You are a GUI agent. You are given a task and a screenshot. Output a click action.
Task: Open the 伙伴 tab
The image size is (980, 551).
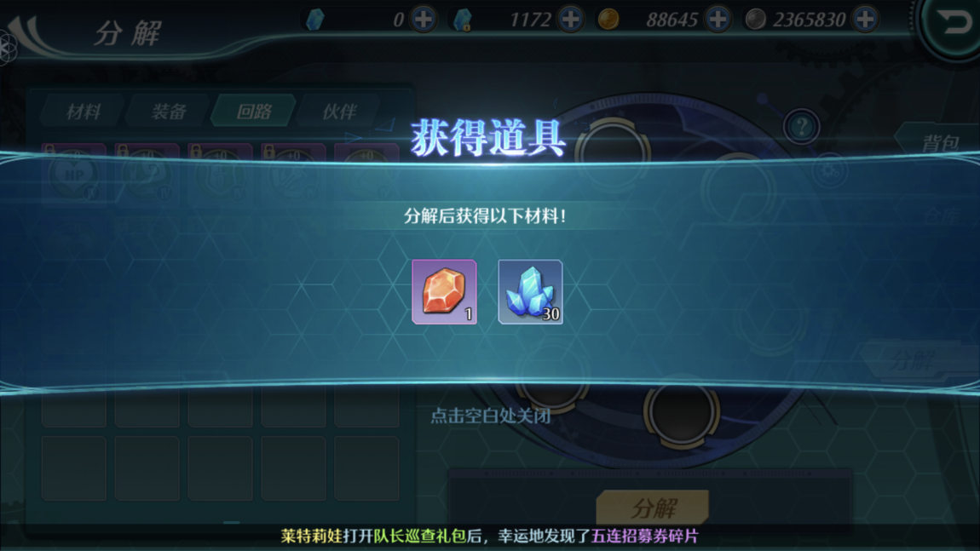(339, 112)
